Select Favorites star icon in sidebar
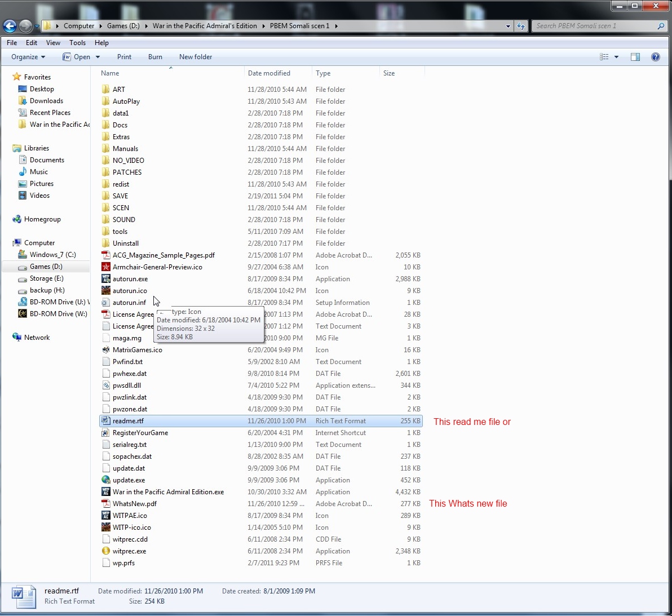The height and width of the screenshot is (616, 672). pos(17,77)
